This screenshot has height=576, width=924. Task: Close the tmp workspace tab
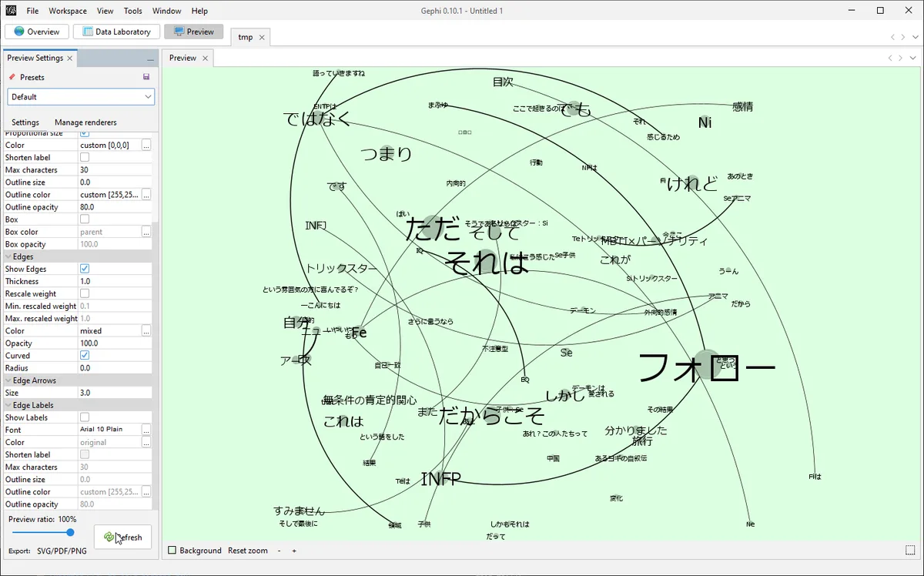262,37
